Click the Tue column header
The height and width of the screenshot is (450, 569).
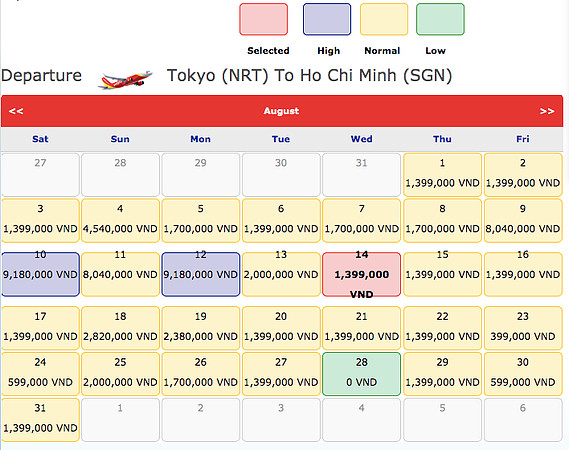click(x=281, y=139)
